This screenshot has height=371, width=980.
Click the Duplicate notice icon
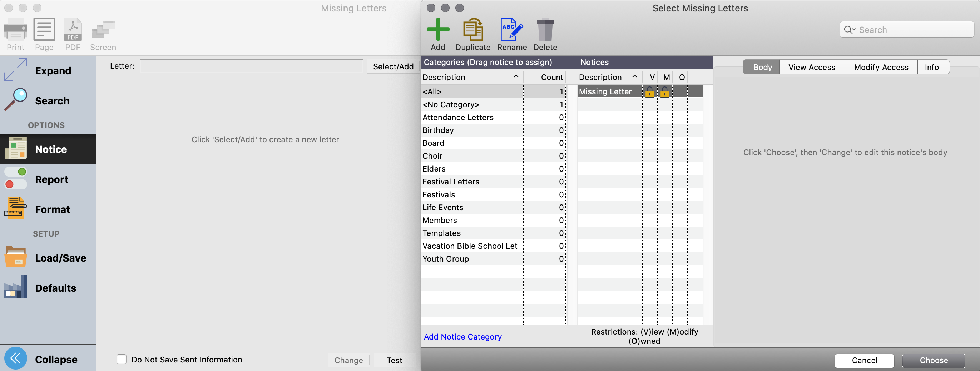click(472, 30)
